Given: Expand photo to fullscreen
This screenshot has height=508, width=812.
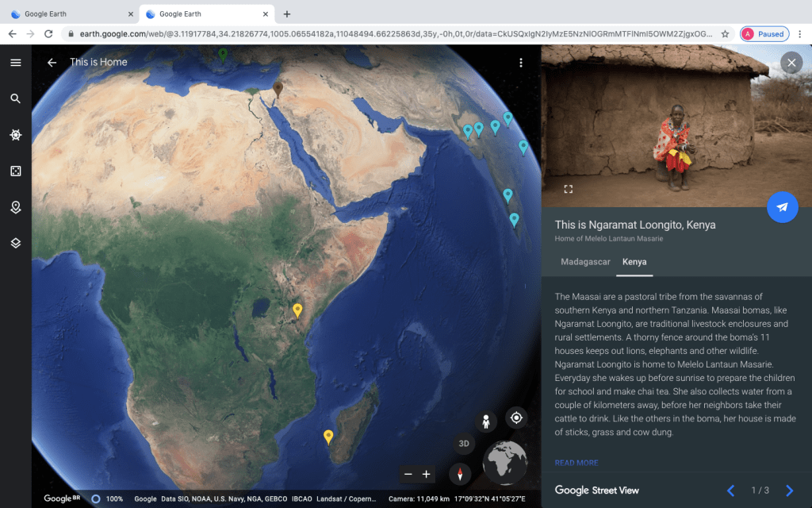Looking at the screenshot, I should 568,189.
